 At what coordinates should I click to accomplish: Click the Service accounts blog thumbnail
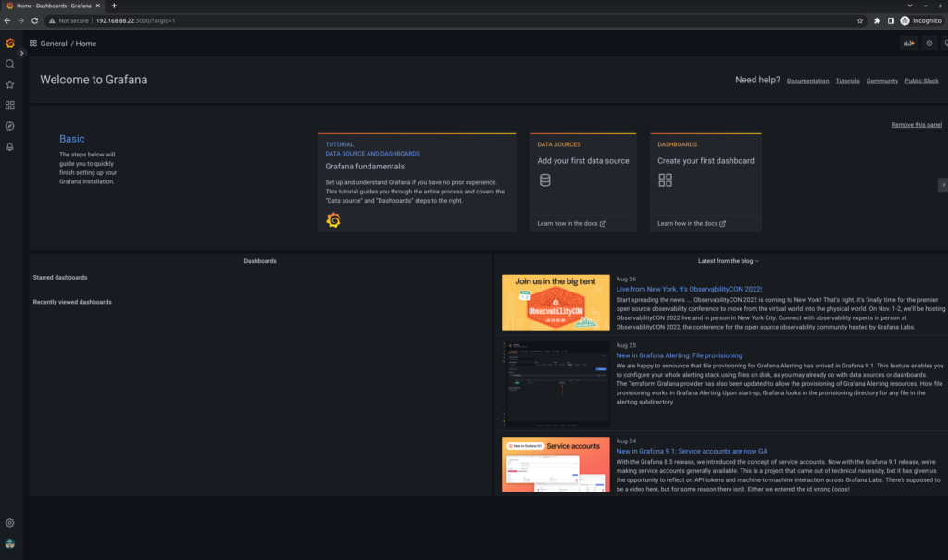point(555,464)
